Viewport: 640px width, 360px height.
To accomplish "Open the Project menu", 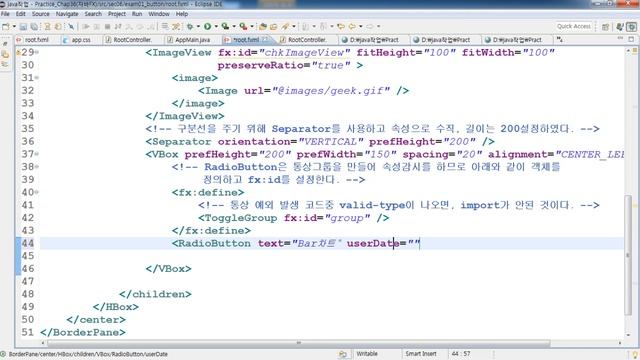I will [117, 14].
